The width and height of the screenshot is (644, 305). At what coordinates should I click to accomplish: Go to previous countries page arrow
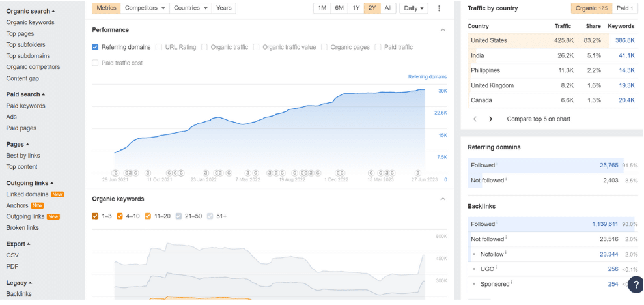[475, 119]
